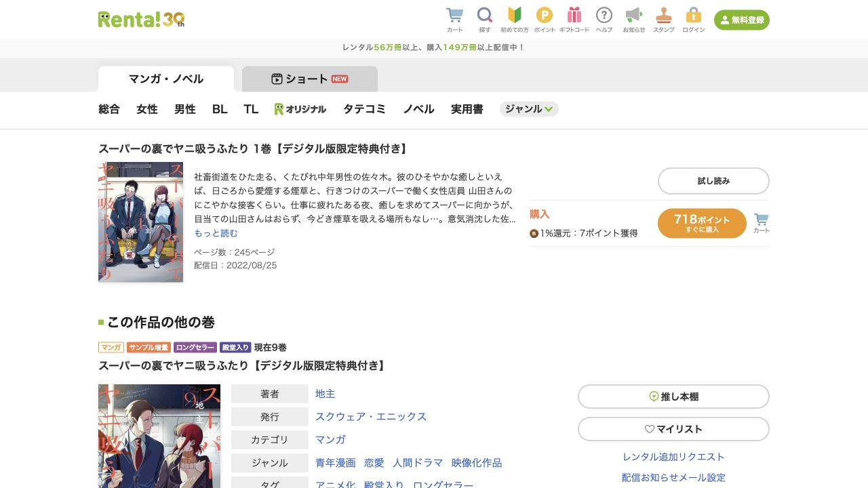Open the 映像化作品 genre link
Screen dimensions: 868x488
(477, 463)
